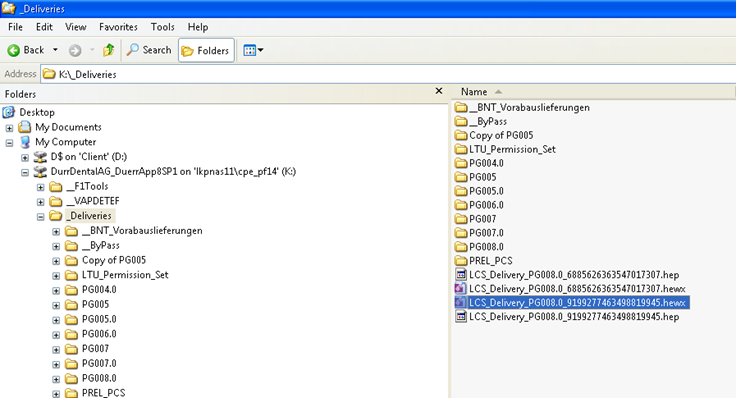Sort files by Name column header

click(x=474, y=92)
